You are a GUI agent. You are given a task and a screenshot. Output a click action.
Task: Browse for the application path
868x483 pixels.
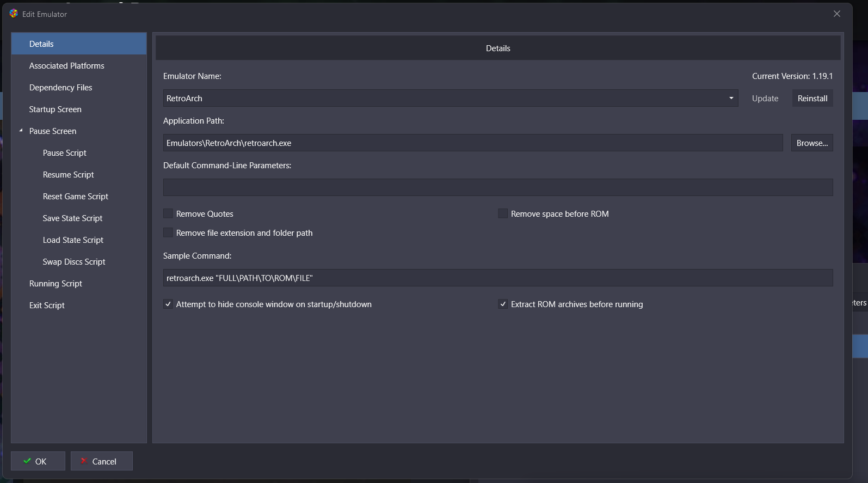812,143
